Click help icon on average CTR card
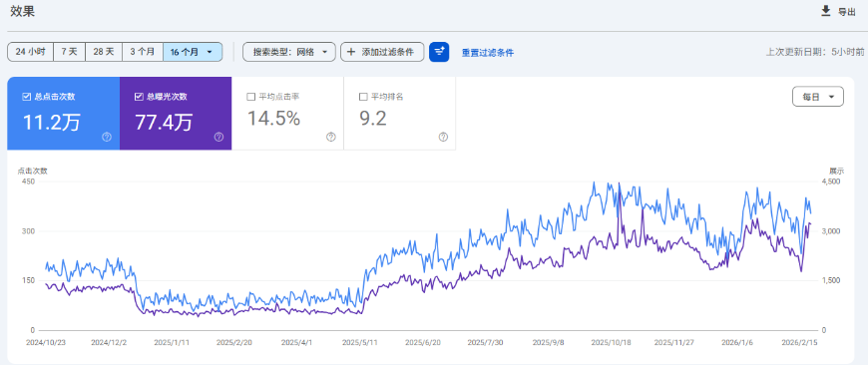 coord(331,138)
